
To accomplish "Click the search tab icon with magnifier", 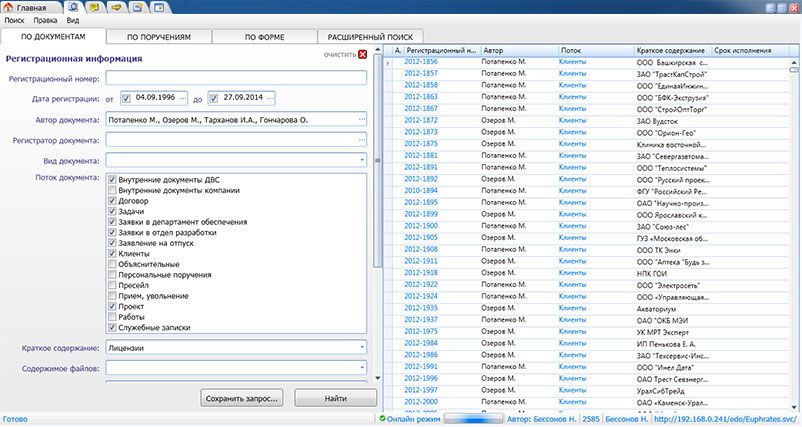I will 73,7.
